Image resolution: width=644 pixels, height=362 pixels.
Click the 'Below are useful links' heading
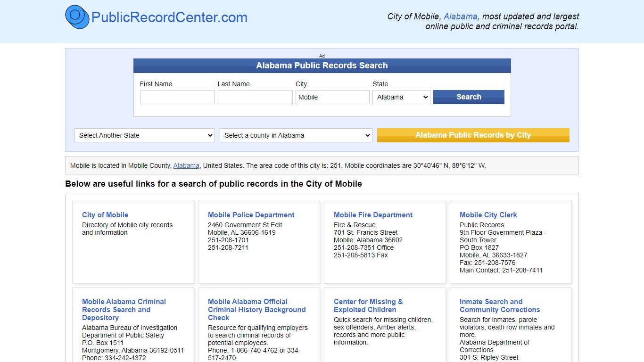click(x=214, y=184)
